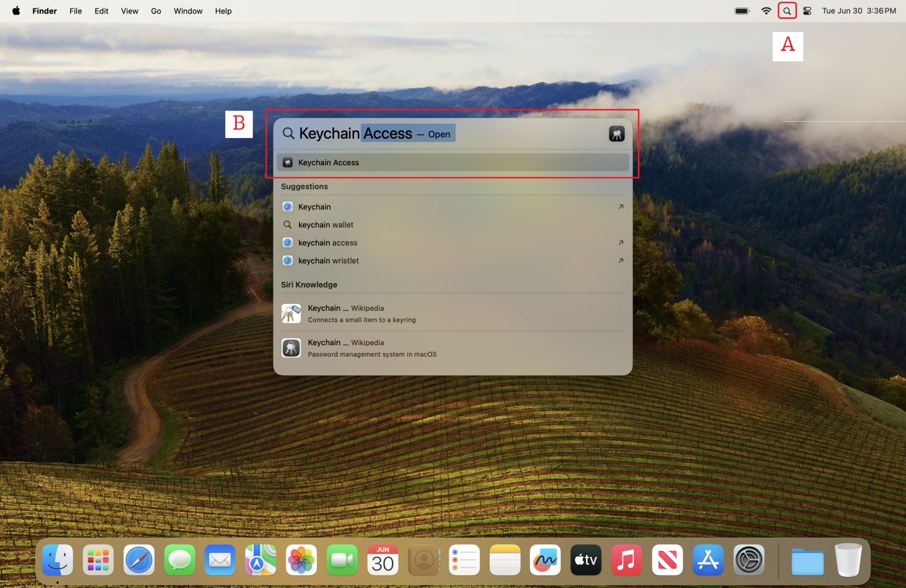Image resolution: width=906 pixels, height=588 pixels.
Task: Open News from the Dock
Action: [668, 560]
